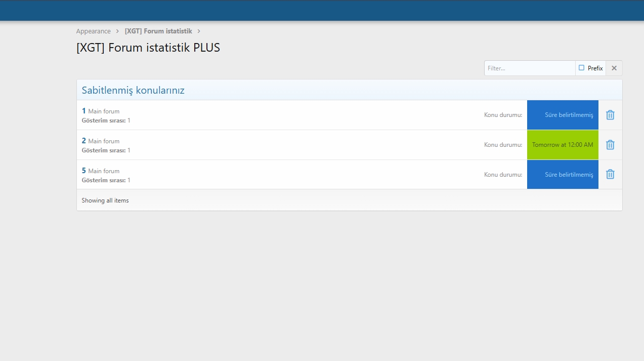
Task: Open pinned topic titled 2
Action: click(x=84, y=141)
